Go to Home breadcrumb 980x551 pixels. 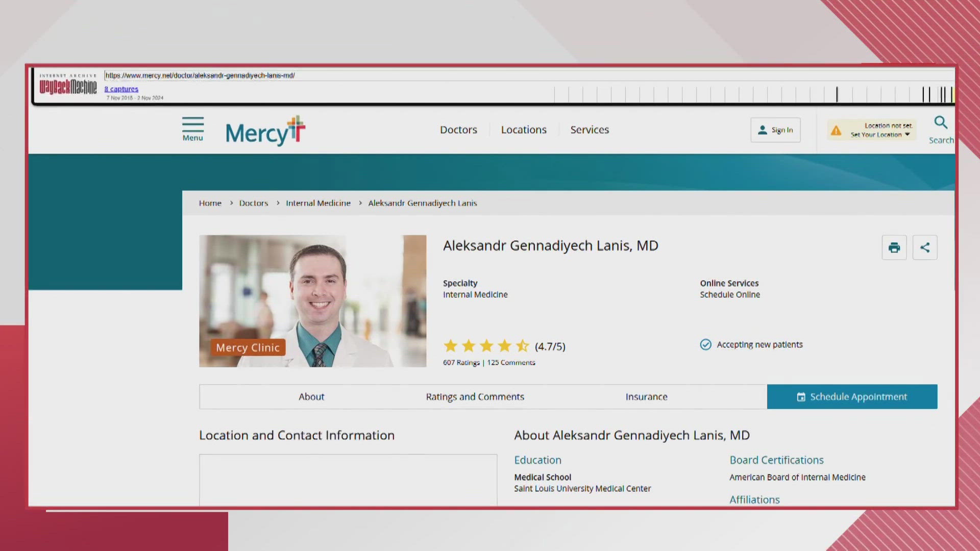point(210,203)
